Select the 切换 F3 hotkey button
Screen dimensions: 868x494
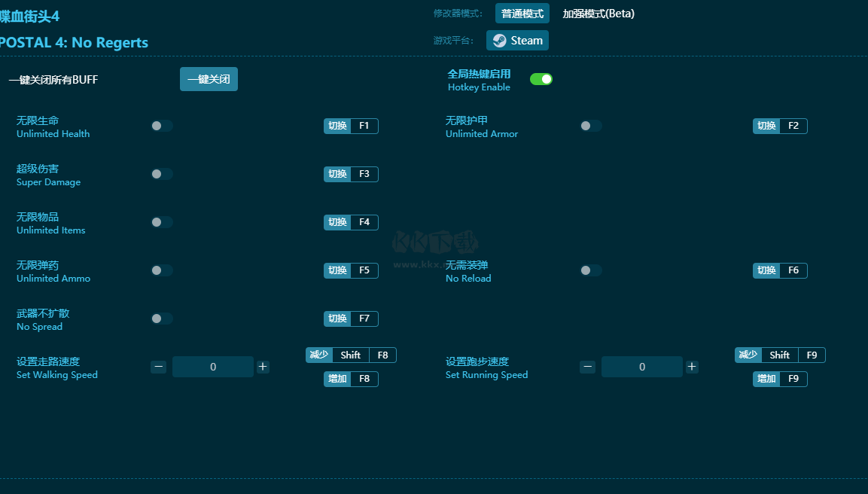(x=351, y=174)
